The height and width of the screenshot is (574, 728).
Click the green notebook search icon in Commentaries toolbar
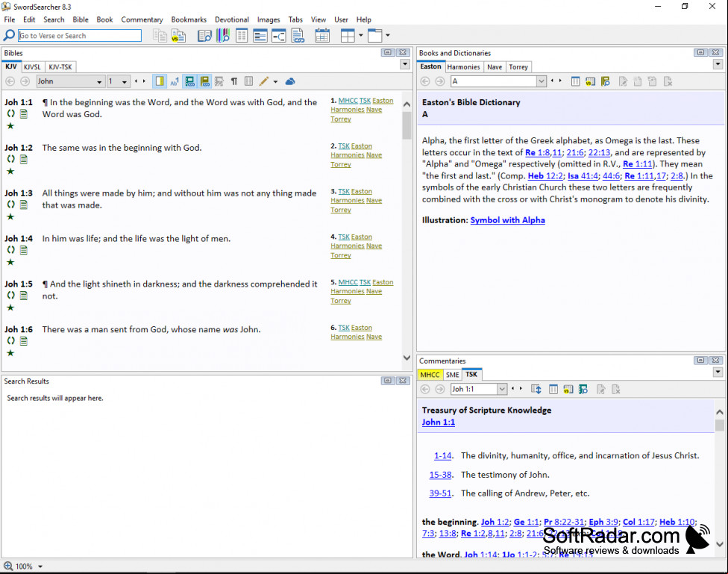click(583, 390)
